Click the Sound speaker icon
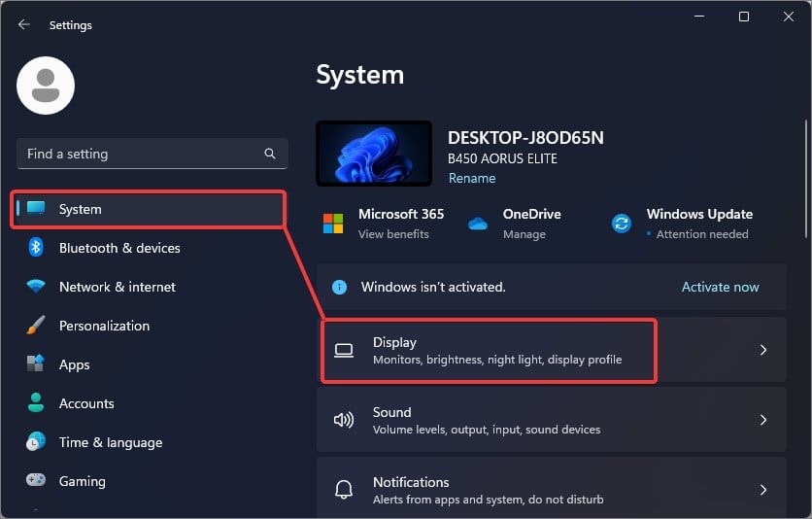 pos(344,420)
